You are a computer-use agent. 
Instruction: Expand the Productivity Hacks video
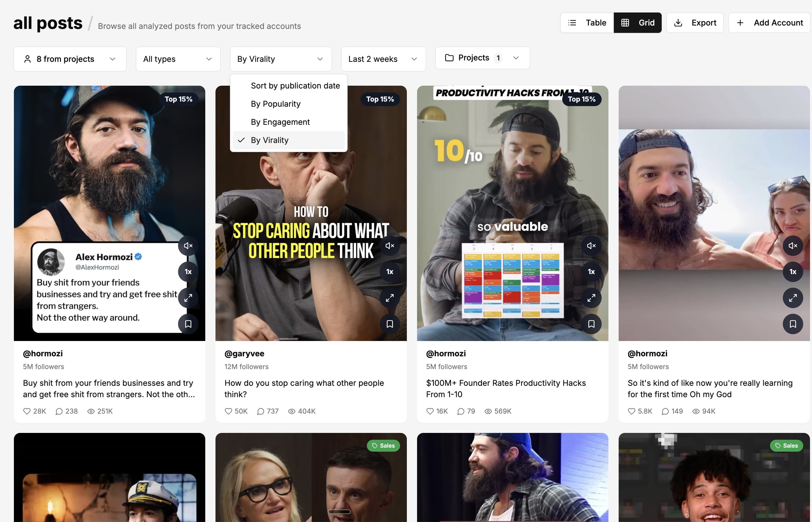591,298
